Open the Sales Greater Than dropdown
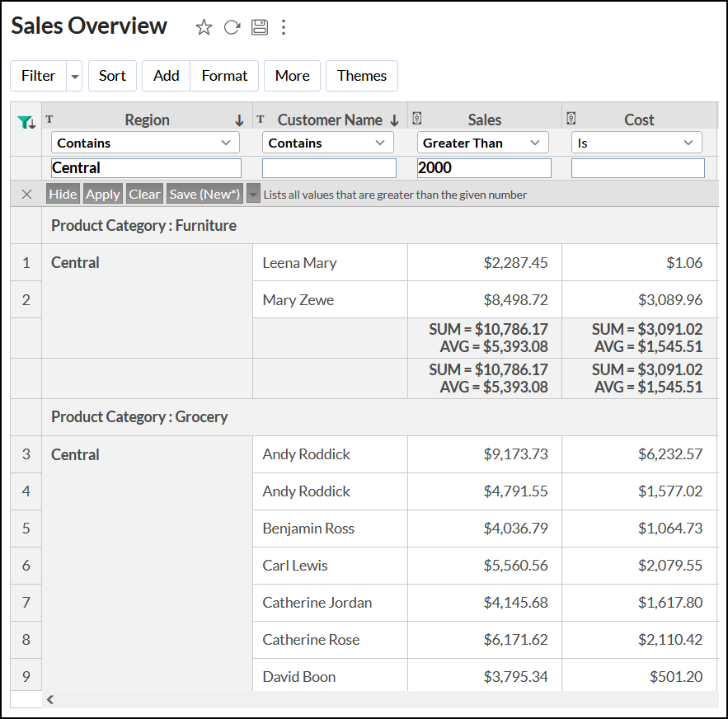The height and width of the screenshot is (719, 728). 482,143
